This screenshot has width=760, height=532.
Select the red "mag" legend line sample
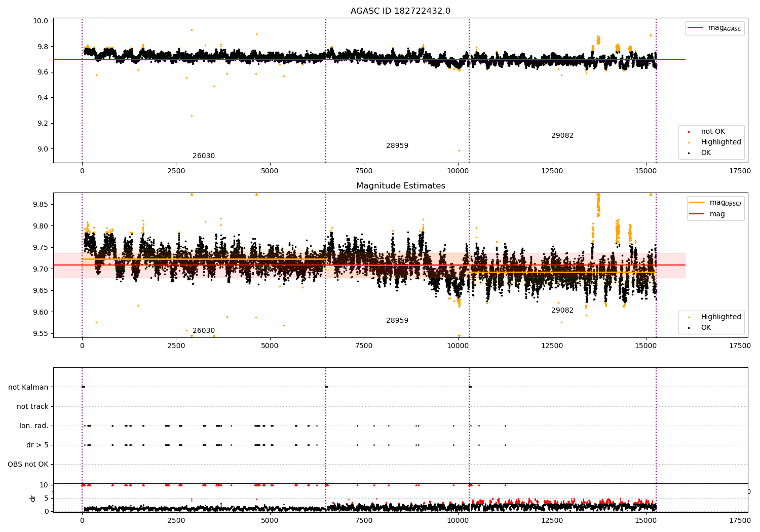[697, 214]
